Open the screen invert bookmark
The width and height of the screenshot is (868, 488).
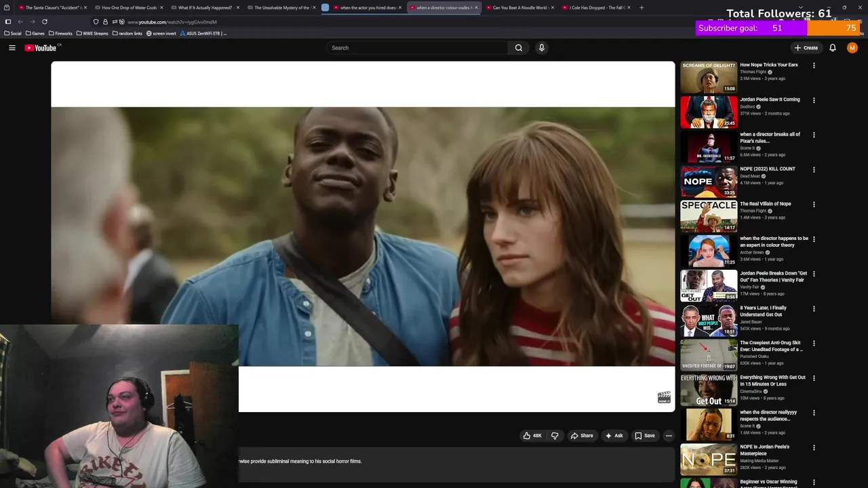tap(161, 33)
